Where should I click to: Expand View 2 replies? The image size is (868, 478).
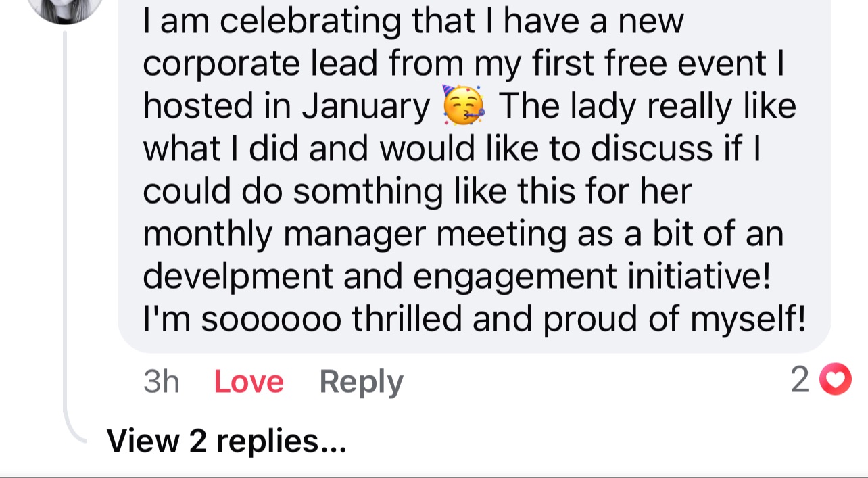pyautogui.click(x=226, y=441)
